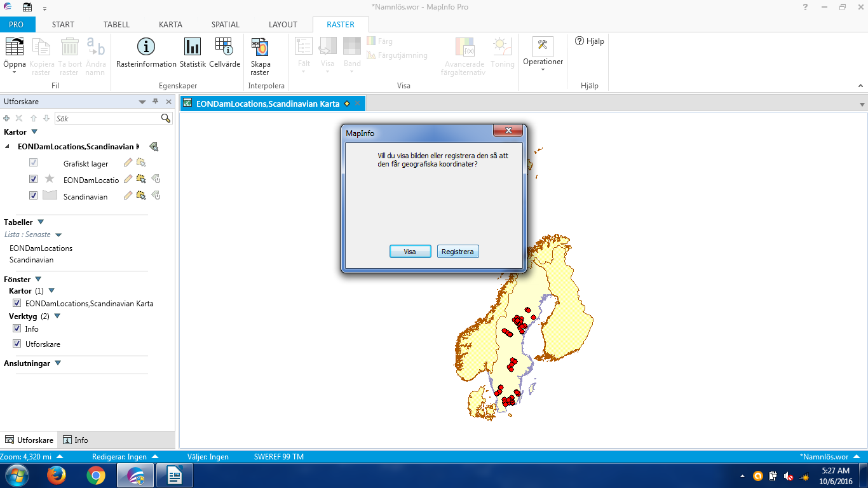
Task: Select the Cellvärde tool
Action: (x=224, y=53)
